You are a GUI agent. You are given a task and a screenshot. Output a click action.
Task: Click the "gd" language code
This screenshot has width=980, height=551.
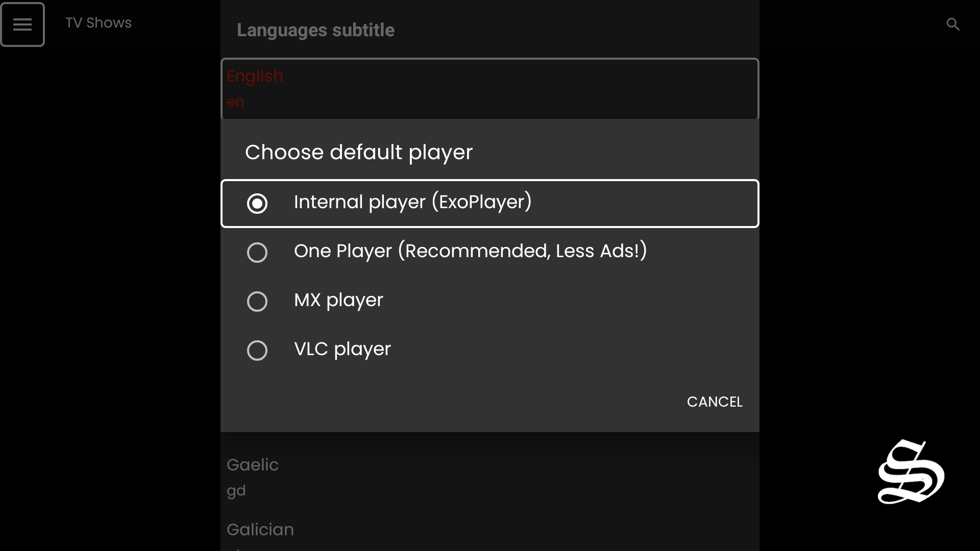236,491
